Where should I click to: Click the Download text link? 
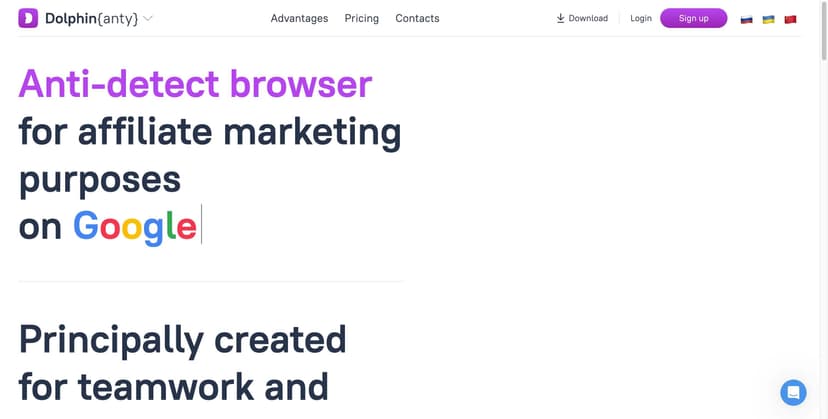[588, 18]
